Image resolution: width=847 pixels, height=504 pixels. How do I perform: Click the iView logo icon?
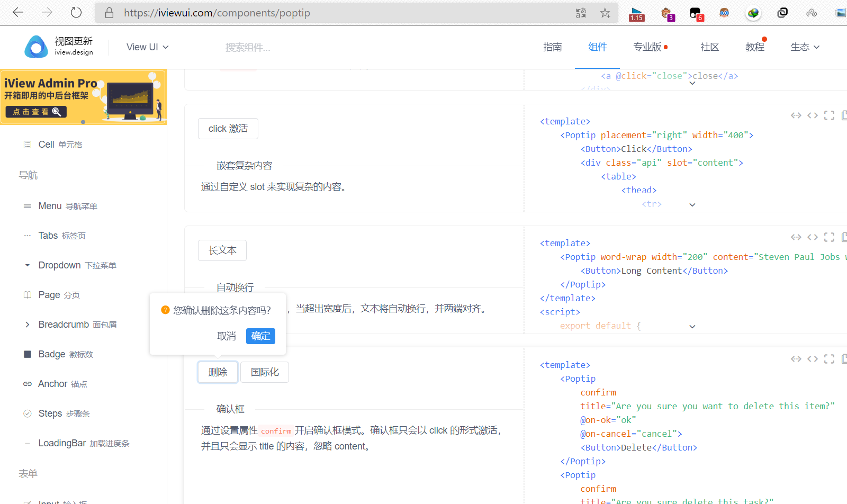click(36, 47)
